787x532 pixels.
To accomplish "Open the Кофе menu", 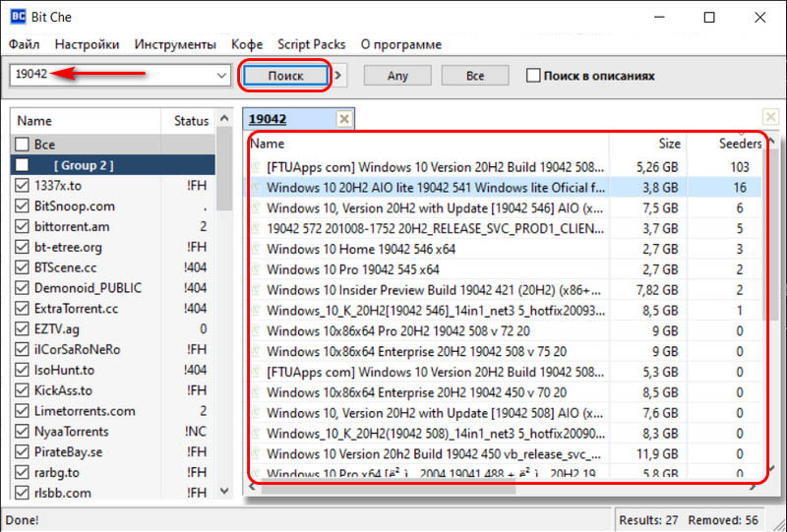I will pyautogui.click(x=247, y=44).
